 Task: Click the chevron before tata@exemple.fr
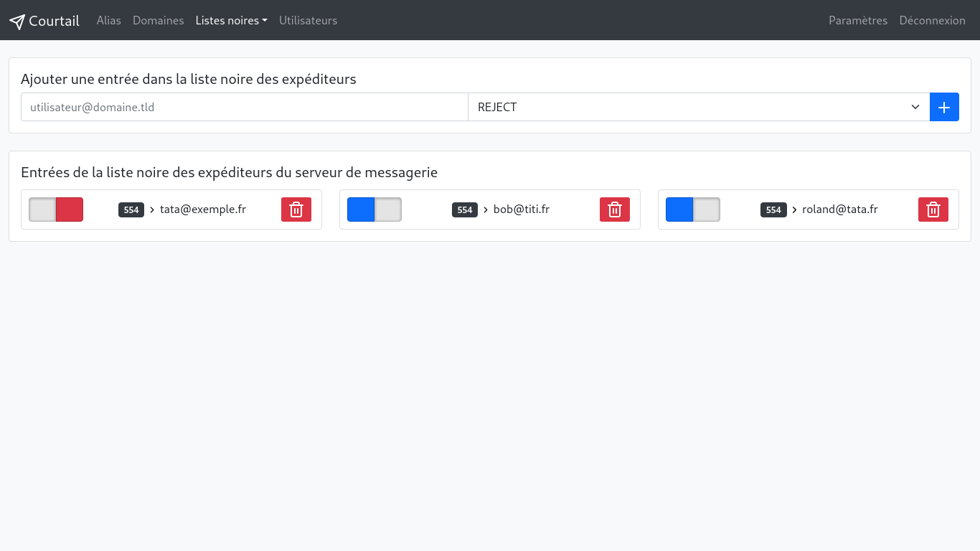[x=152, y=209]
